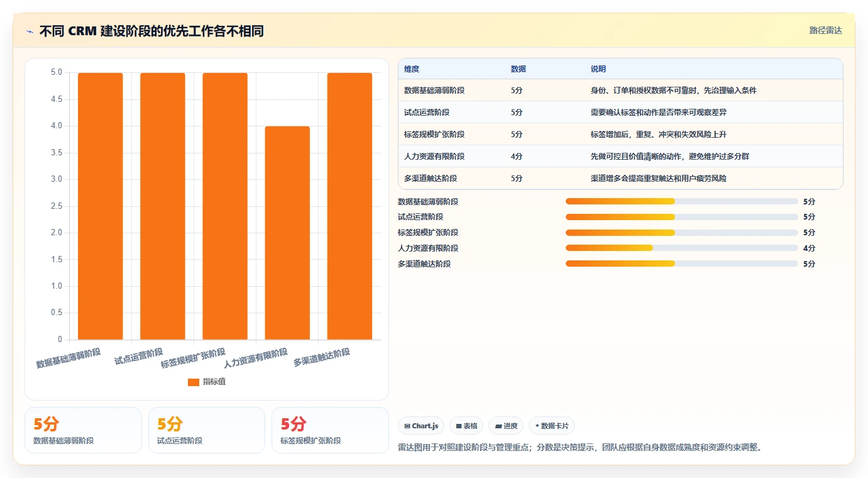Click the 人力资源有限阶段 progress row label
This screenshot has height=478, width=868.
(428, 248)
